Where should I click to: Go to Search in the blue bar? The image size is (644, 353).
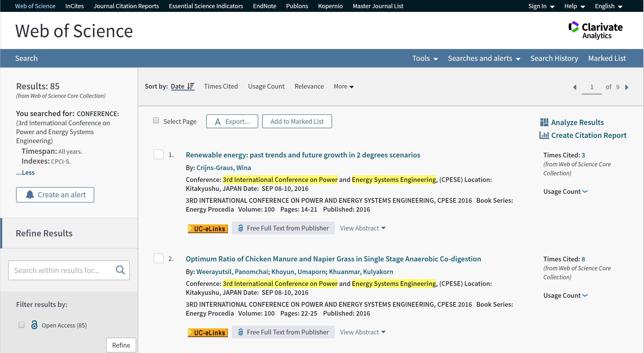(x=26, y=58)
